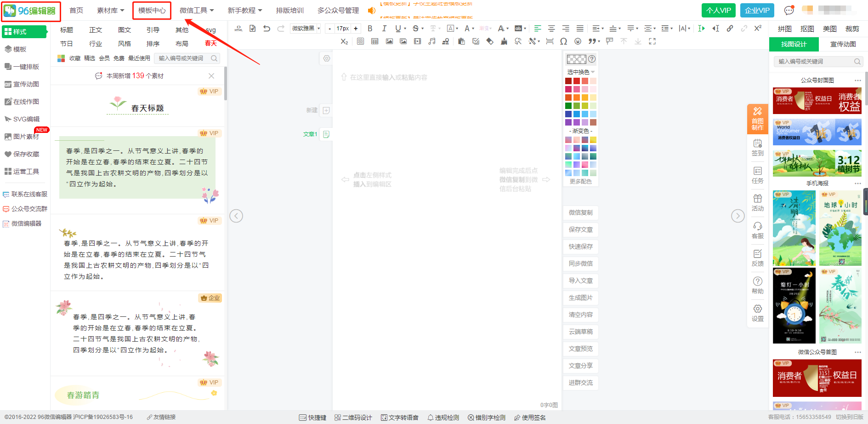
Task: Expand the 微信工具 menu dropdown
Action: tap(197, 10)
